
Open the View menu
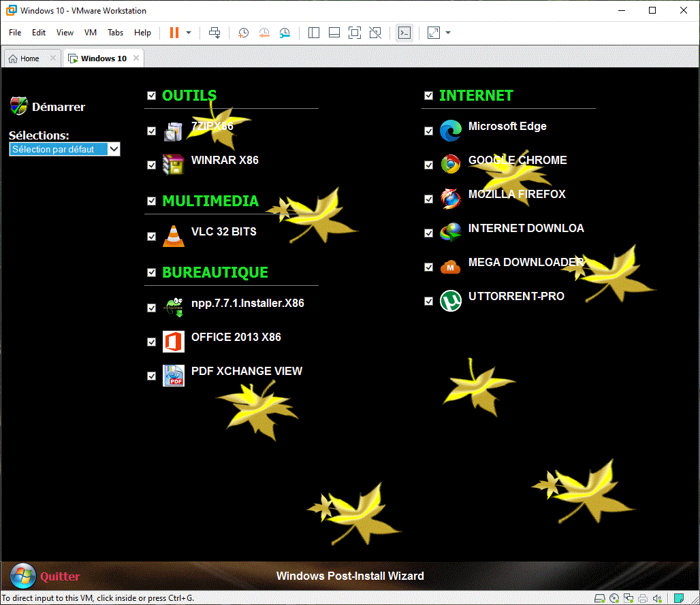[x=65, y=33]
